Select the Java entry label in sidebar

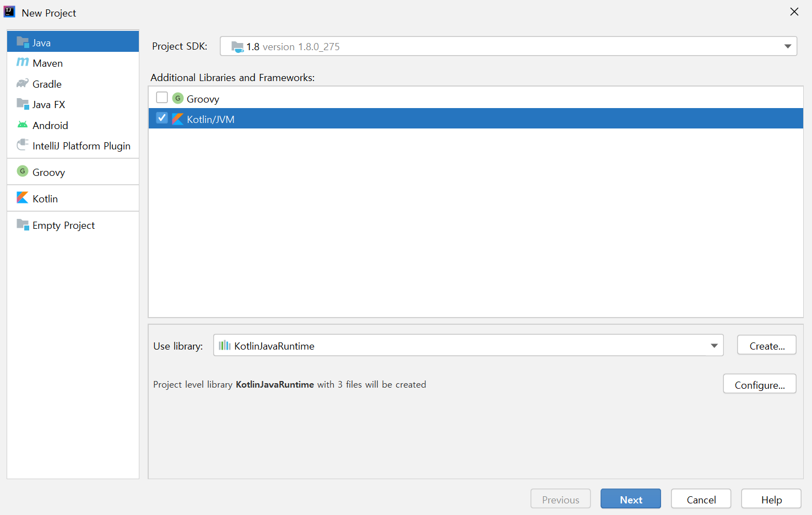(x=41, y=42)
